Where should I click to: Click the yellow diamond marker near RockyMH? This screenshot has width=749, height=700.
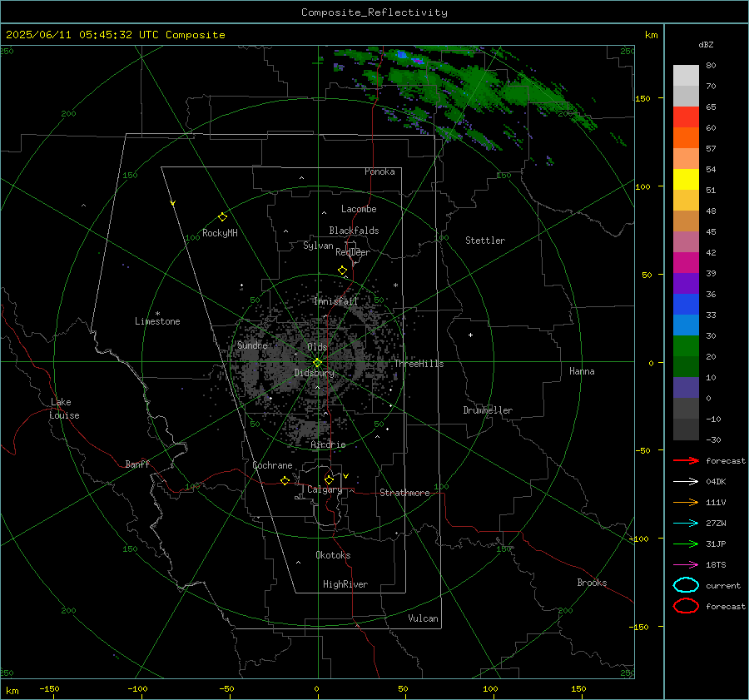point(222,217)
